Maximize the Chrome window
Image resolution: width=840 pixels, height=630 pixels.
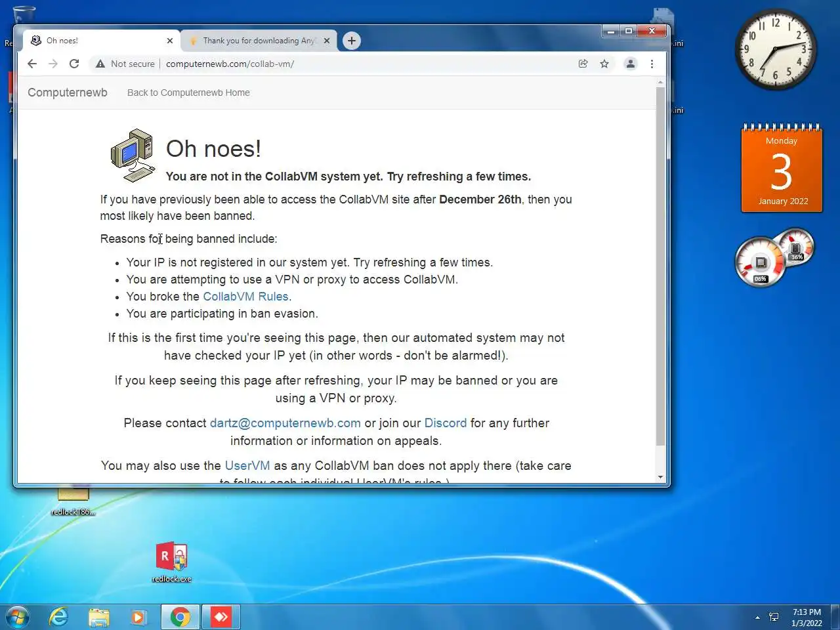coord(629,31)
